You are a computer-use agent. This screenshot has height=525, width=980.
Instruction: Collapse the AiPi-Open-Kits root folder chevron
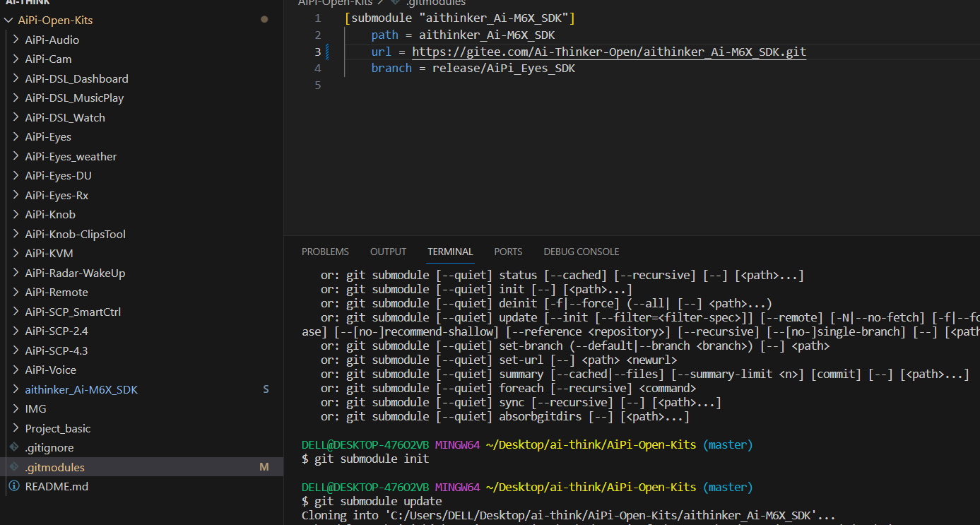pos(8,20)
